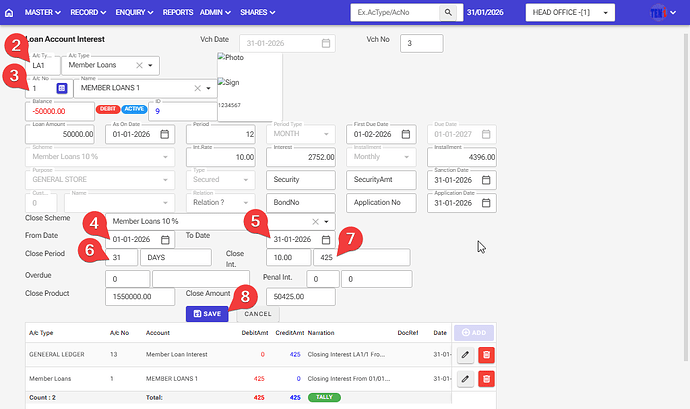This screenshot has height=409, width=690.
Task: Expand the MEMBER LOANS 1 name dropdown
Action: click(208, 88)
